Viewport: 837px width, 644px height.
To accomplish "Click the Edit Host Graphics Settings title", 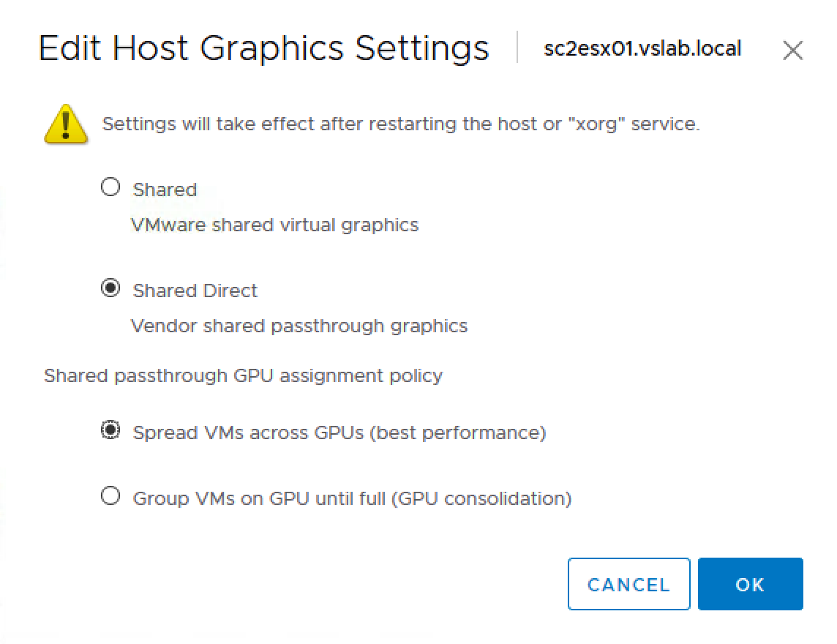I will [263, 49].
